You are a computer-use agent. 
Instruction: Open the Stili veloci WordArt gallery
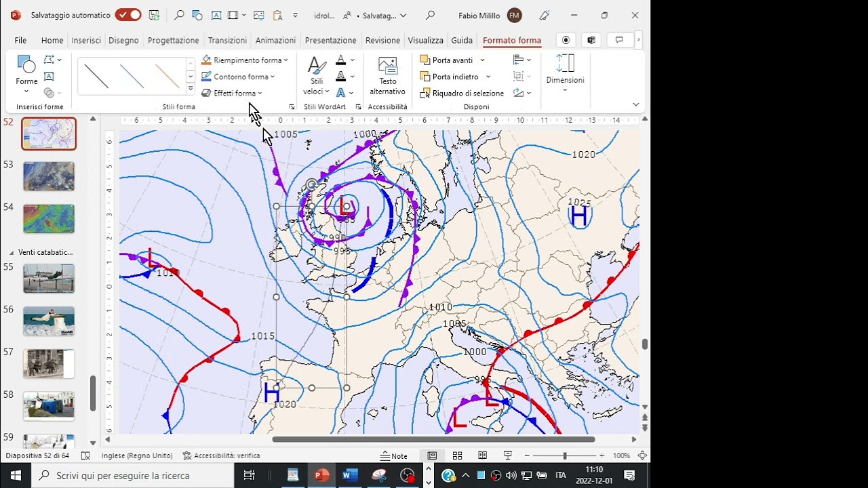click(316, 76)
